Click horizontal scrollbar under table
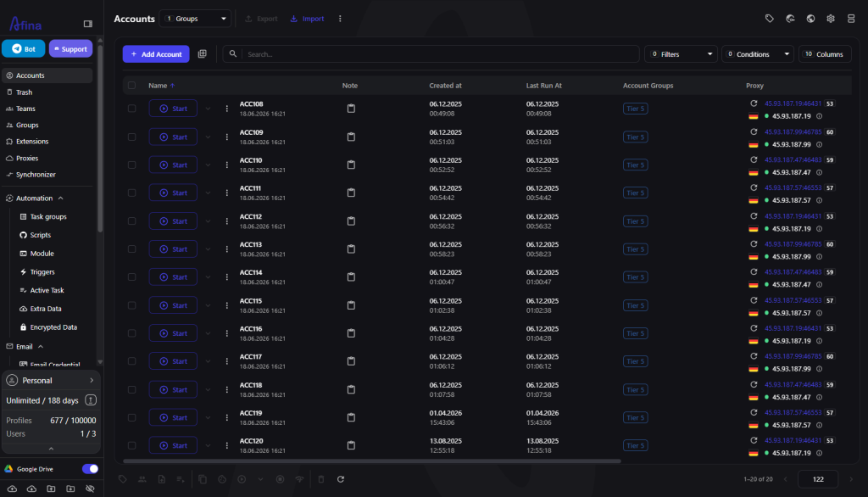868x497 pixels. 372,461
